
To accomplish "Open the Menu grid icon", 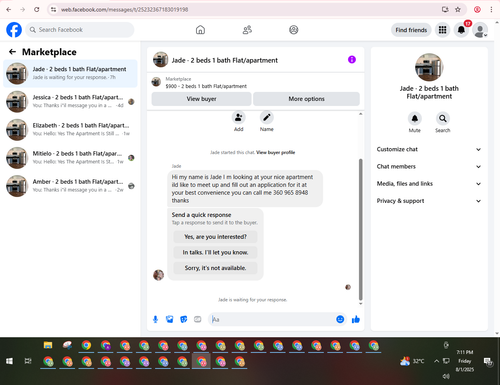I will tap(442, 30).
